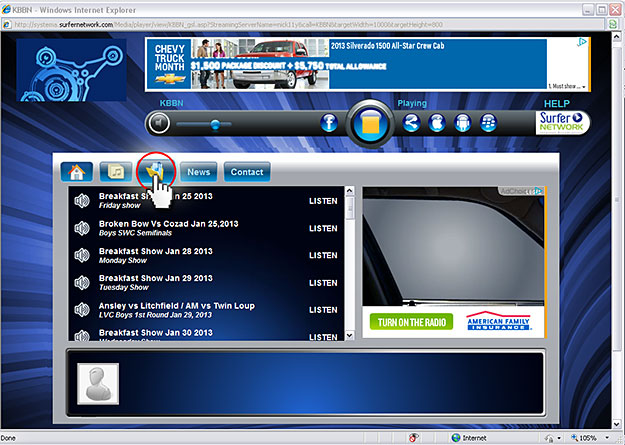Click the Internet Explorer title bar icon

[x=6, y=10]
